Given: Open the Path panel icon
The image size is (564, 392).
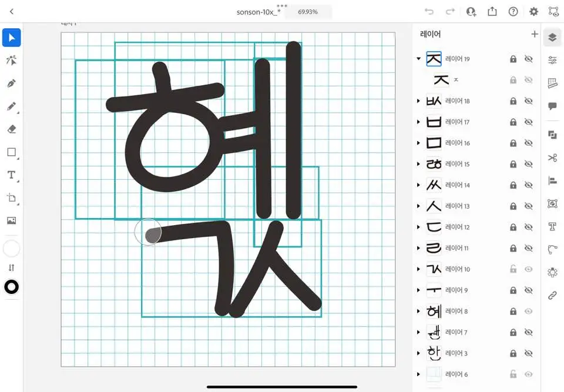Looking at the screenshot, I should pyautogui.click(x=552, y=249).
